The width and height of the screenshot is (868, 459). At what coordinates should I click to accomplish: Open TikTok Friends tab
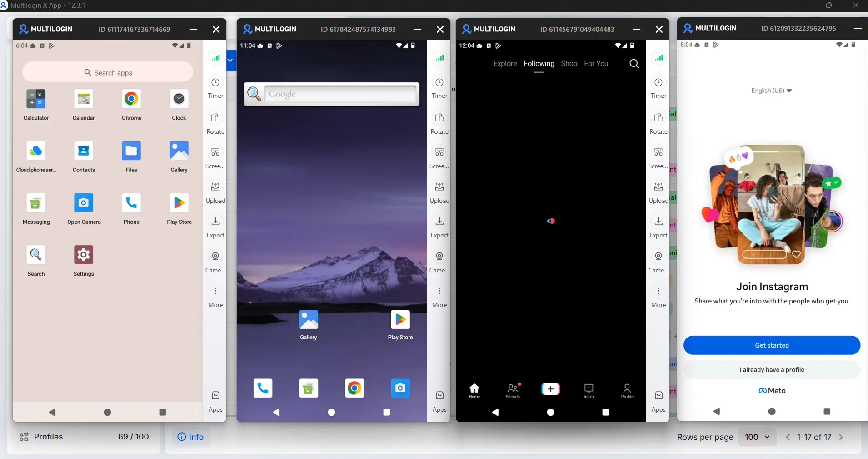click(x=513, y=391)
